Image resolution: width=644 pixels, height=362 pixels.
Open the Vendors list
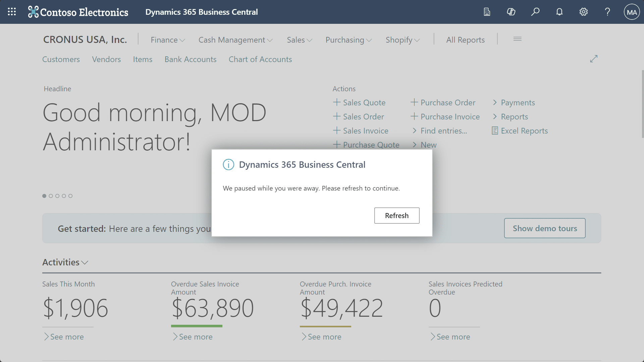106,59
